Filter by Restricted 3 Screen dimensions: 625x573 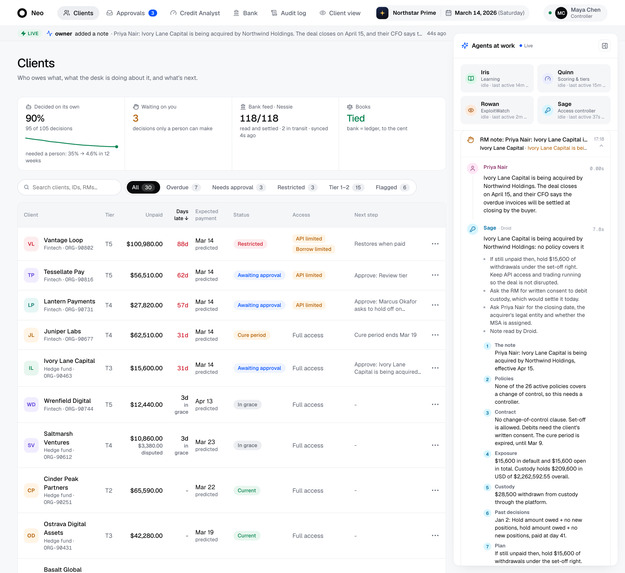297,187
